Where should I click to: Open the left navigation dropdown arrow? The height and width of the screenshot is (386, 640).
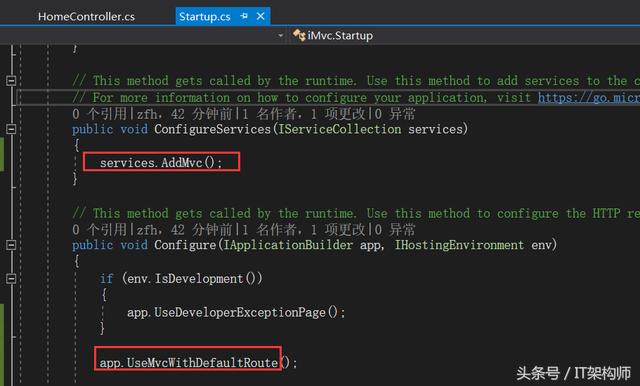point(280,36)
